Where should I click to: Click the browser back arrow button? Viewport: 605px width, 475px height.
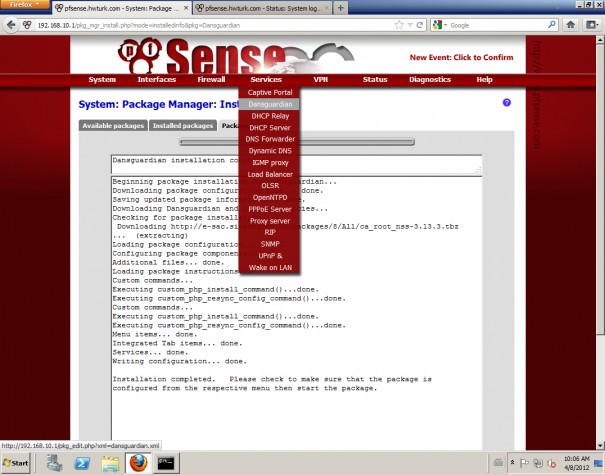pos(11,25)
